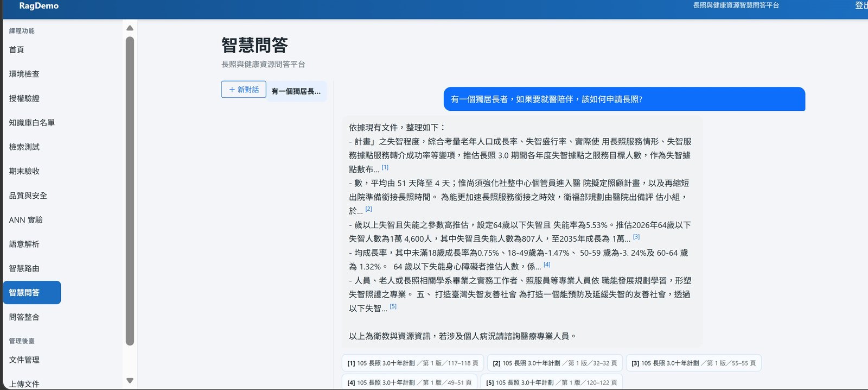
Task: Click the 管理後臺 section label
Action: click(x=22, y=341)
